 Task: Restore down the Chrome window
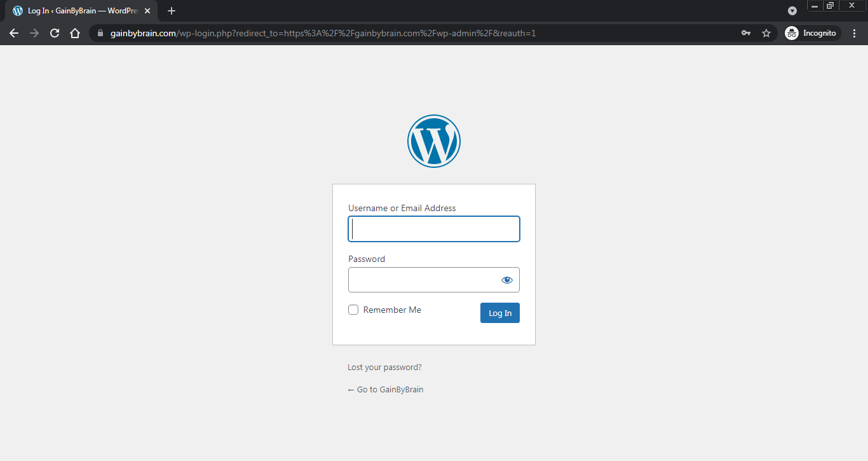pos(830,5)
